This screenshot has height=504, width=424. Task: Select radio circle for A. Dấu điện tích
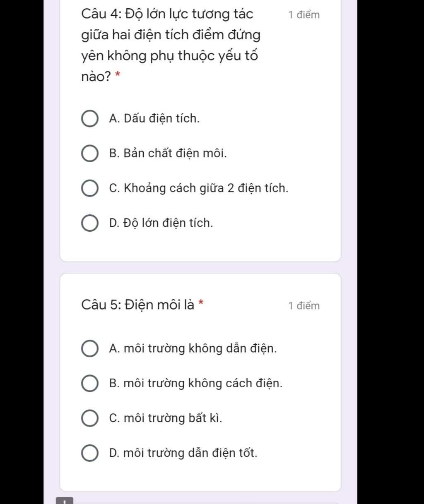tap(89, 119)
